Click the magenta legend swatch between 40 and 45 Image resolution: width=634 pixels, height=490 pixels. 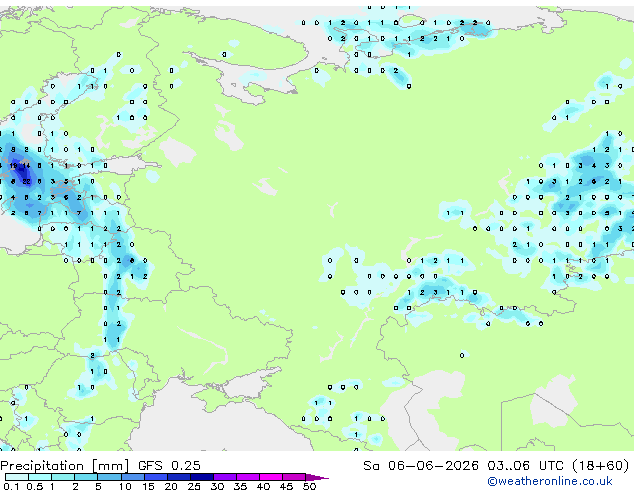271,477
